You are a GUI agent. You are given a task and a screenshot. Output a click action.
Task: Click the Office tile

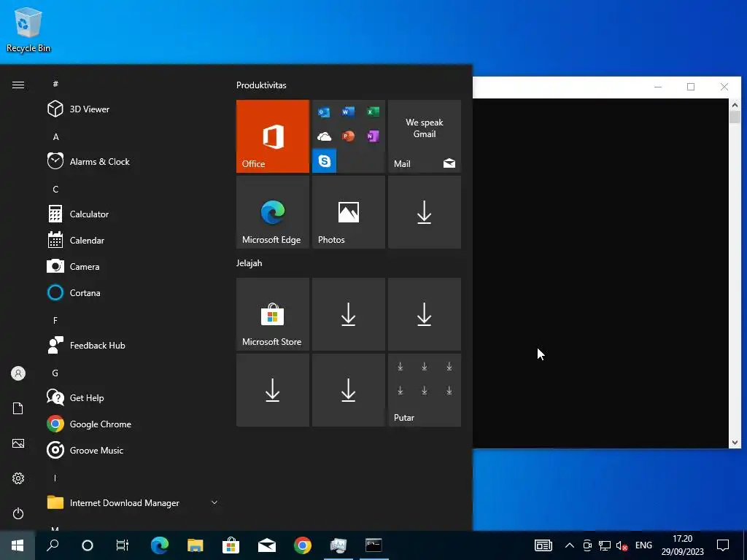273,136
